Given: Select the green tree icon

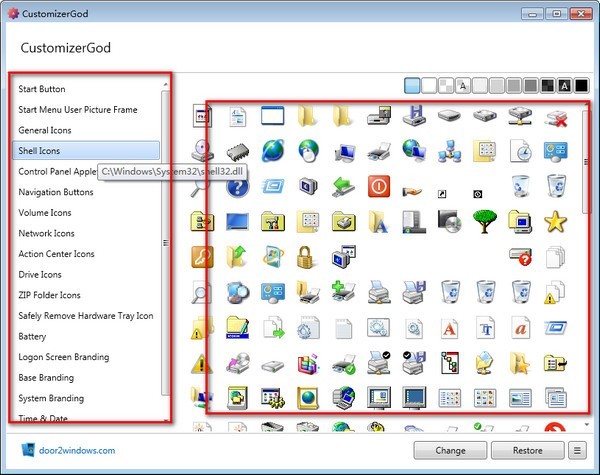Looking at the screenshot, I should [x=485, y=220].
